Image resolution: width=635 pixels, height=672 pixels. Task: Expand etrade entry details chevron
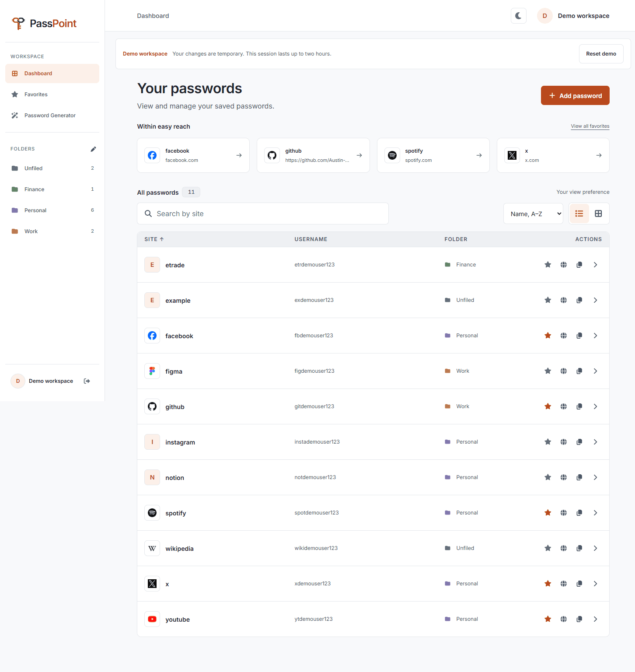595,265
